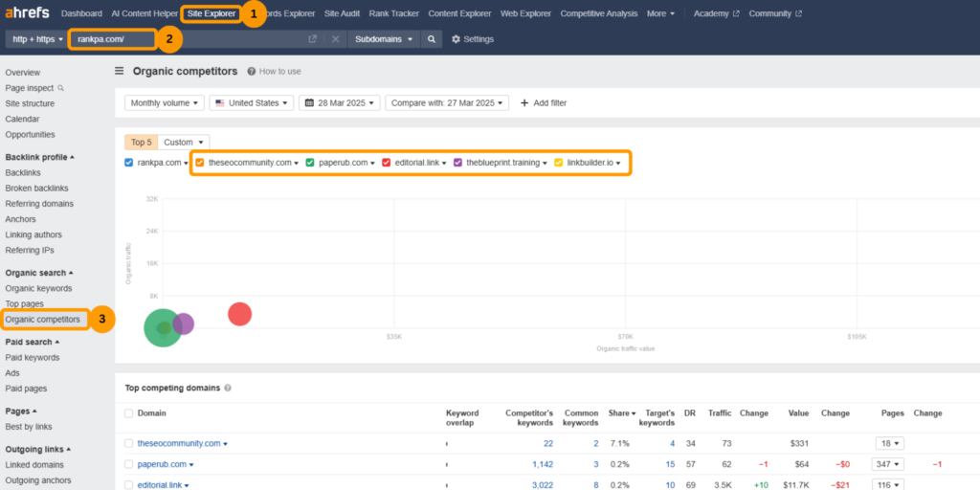Click the rankpa.com/ URL input field
Screen dimensions: 980x490
110,39
